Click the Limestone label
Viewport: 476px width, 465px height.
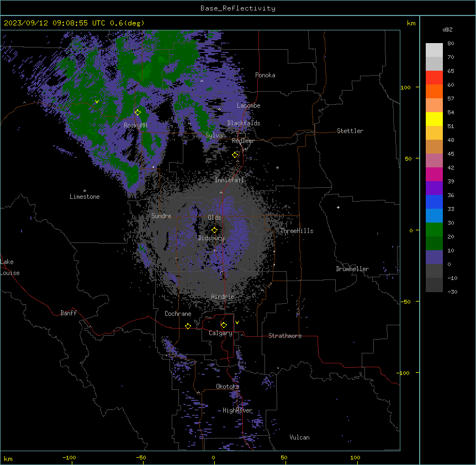[84, 197]
